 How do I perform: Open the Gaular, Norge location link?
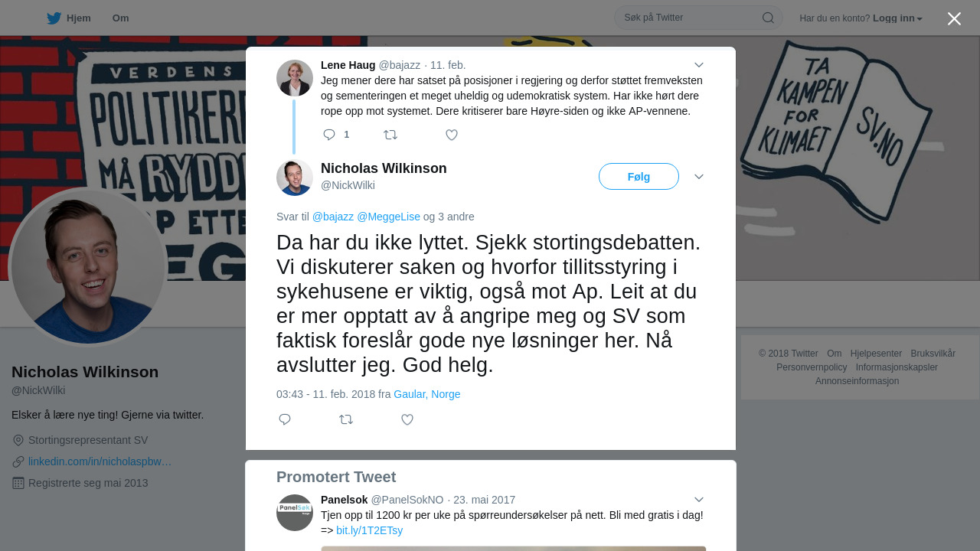[x=427, y=394]
